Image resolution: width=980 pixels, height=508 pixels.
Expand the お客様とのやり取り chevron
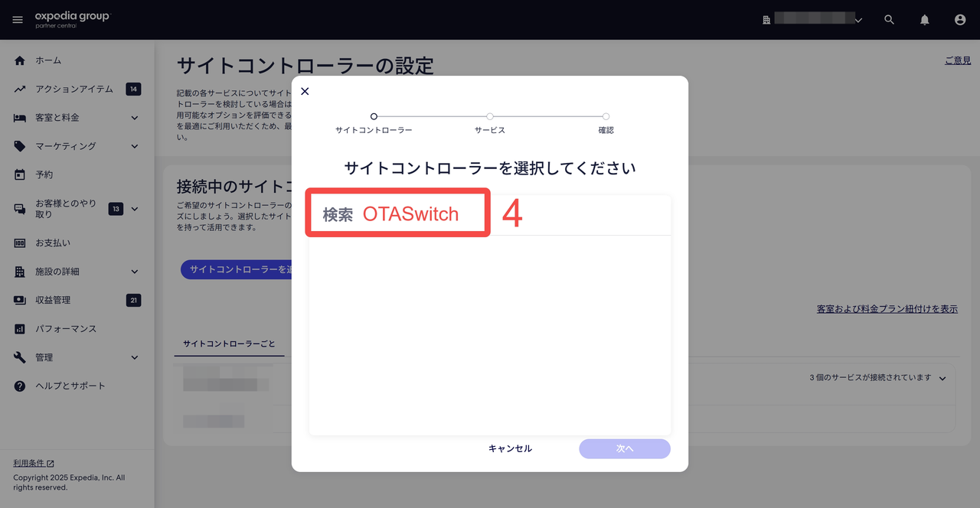(x=135, y=209)
